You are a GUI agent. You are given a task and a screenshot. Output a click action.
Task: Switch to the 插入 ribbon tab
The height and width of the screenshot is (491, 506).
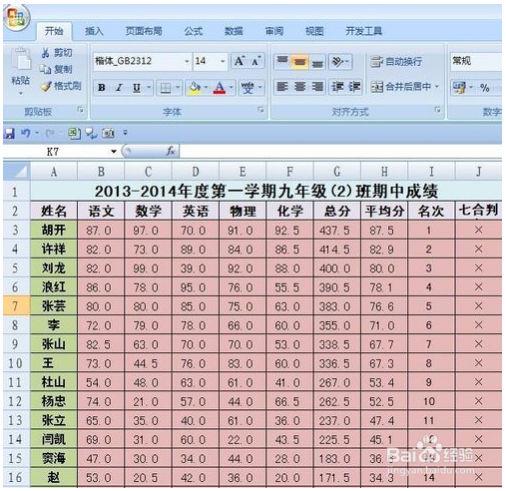click(94, 31)
